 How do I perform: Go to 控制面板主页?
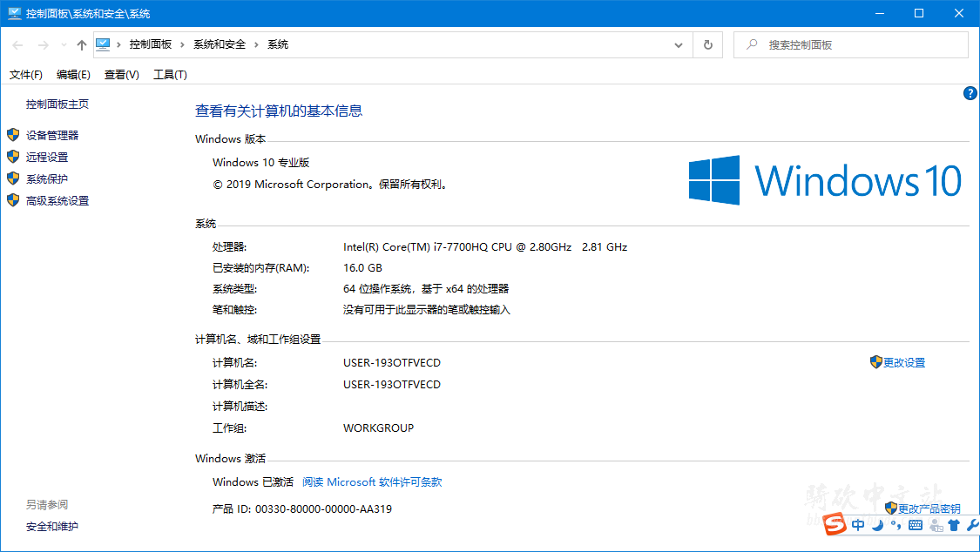click(57, 104)
